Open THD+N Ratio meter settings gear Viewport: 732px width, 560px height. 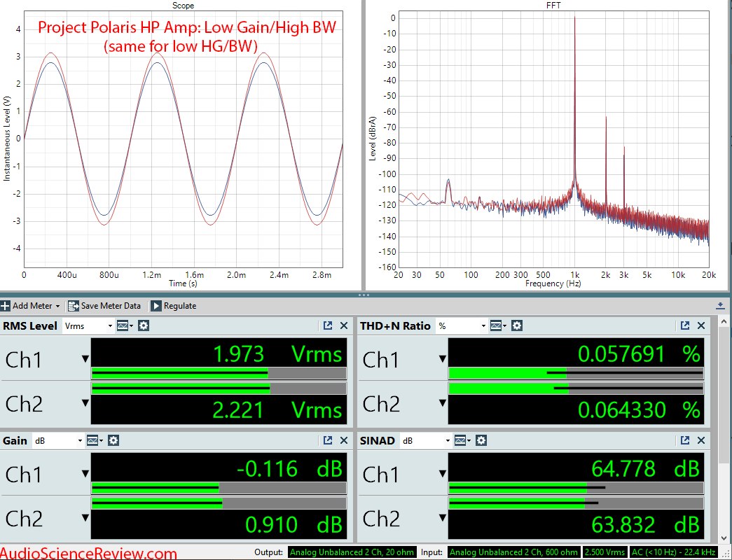click(517, 325)
